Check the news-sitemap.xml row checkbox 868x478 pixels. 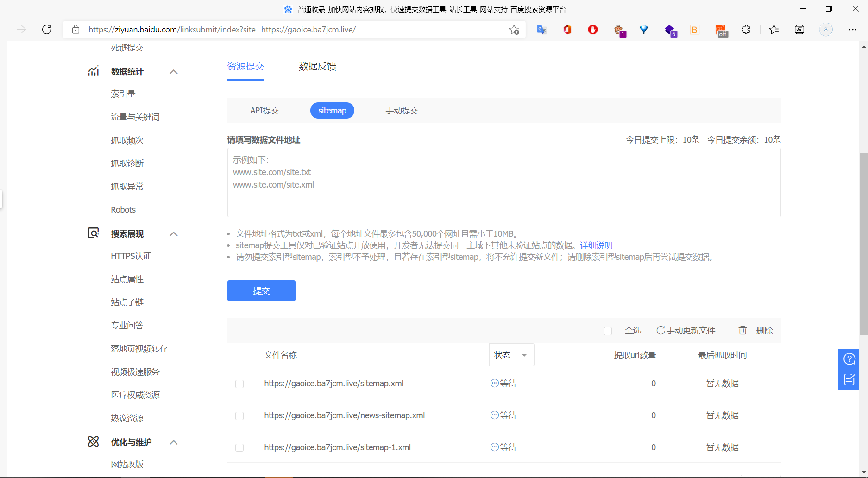239,416
